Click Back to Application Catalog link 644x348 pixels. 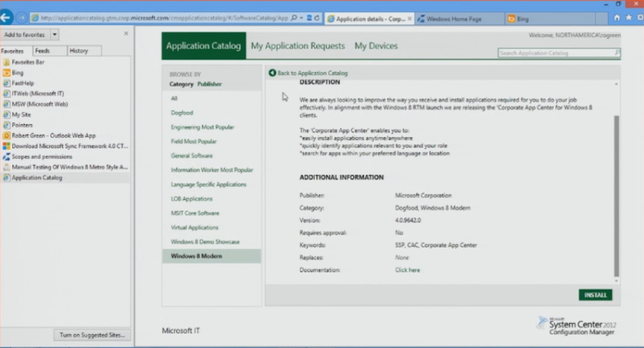312,73
